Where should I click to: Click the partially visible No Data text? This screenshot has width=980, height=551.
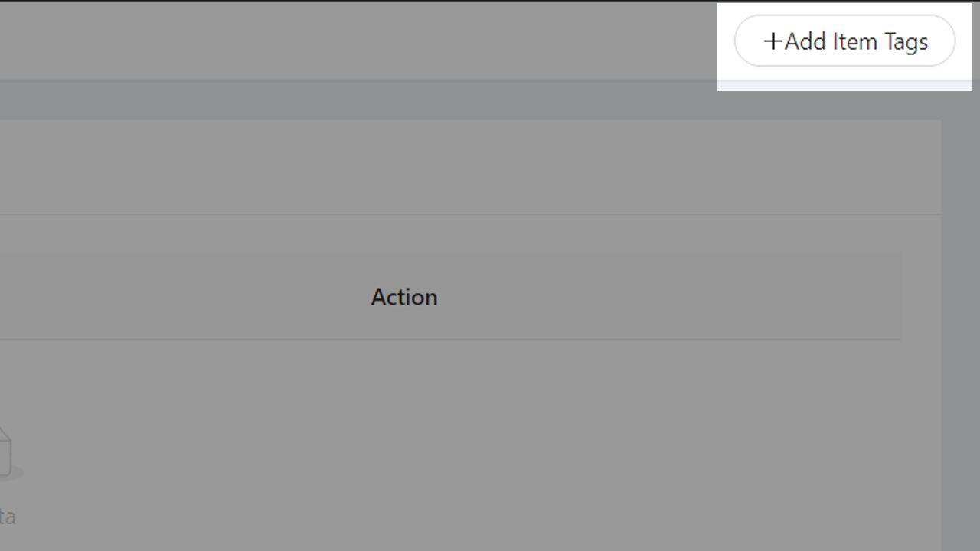tap(8, 517)
